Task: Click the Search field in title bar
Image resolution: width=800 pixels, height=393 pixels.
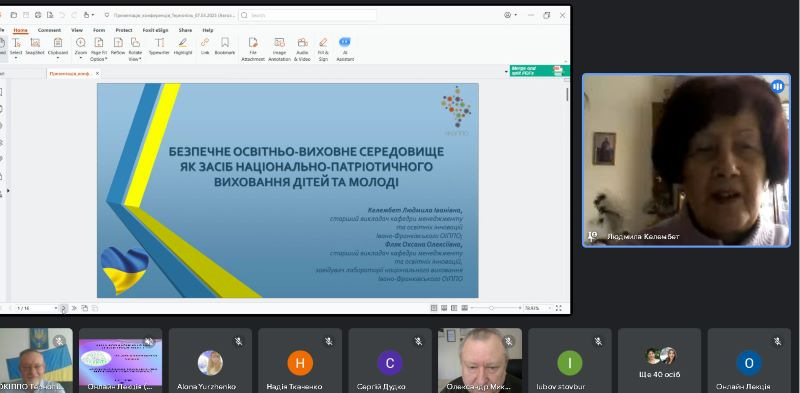Action: [308, 15]
